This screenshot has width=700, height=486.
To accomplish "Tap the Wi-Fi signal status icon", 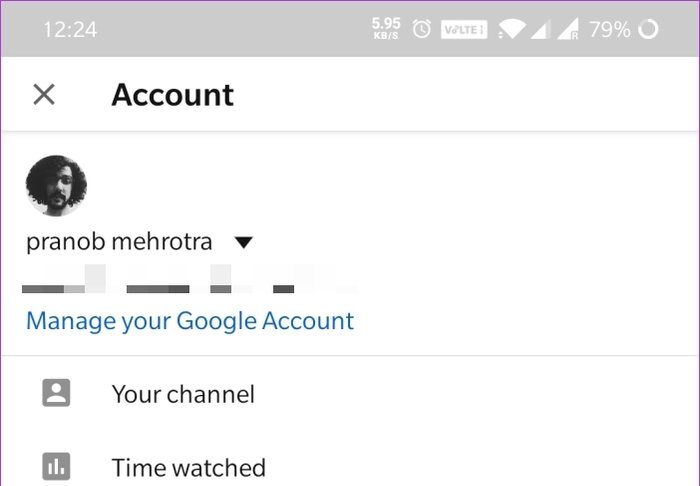I will [511, 29].
